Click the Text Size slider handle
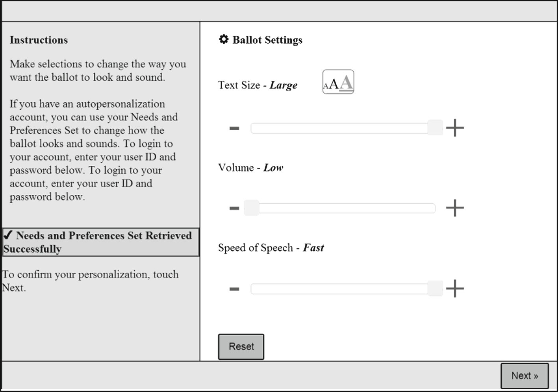The width and height of the screenshot is (558, 392). (435, 128)
